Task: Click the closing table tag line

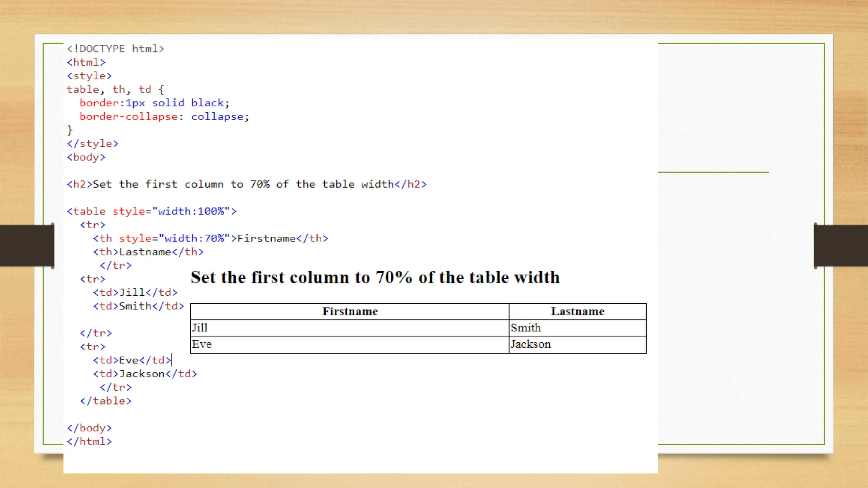Action: [106, 401]
